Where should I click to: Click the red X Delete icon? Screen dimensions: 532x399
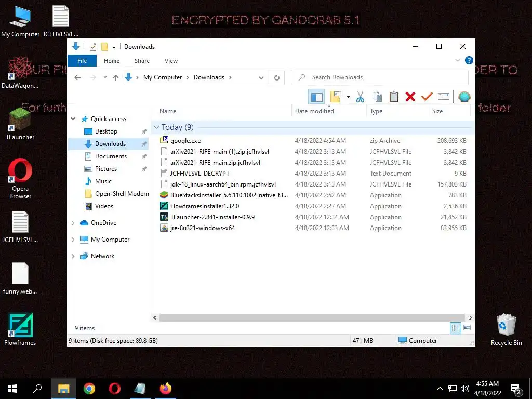click(410, 97)
